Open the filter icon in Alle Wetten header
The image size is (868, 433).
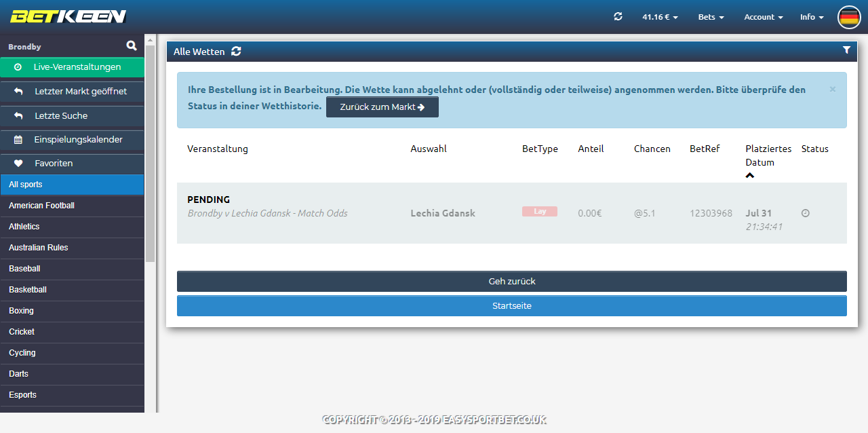[x=846, y=50]
